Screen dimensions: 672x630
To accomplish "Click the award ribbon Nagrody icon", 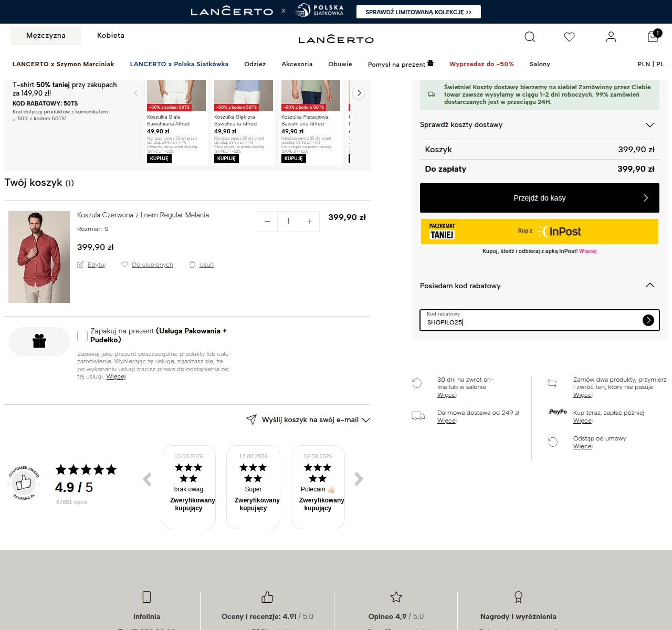I will pyautogui.click(x=518, y=597).
